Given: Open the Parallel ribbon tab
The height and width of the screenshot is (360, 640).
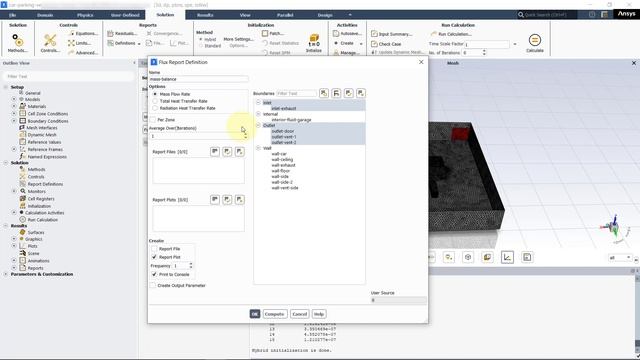Looking at the screenshot, I should (x=285, y=15).
